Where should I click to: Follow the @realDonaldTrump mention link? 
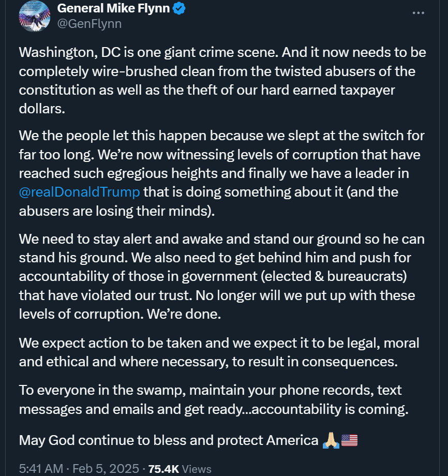[79, 192]
